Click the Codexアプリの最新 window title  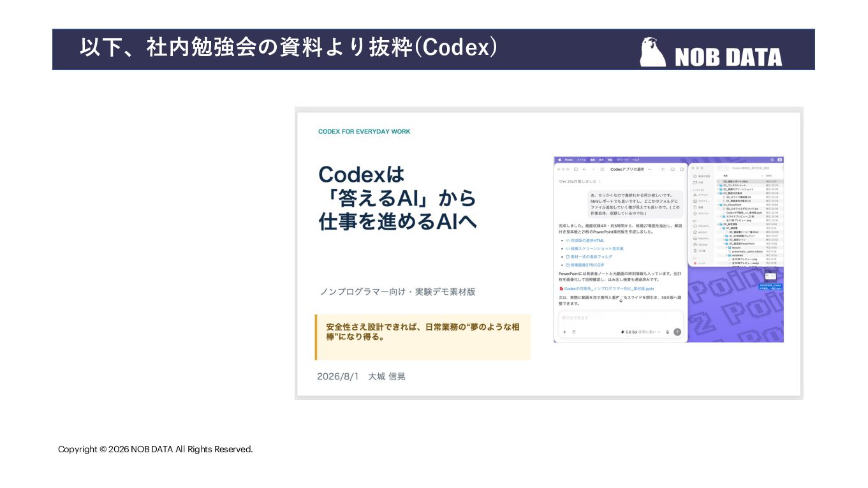coord(627,169)
